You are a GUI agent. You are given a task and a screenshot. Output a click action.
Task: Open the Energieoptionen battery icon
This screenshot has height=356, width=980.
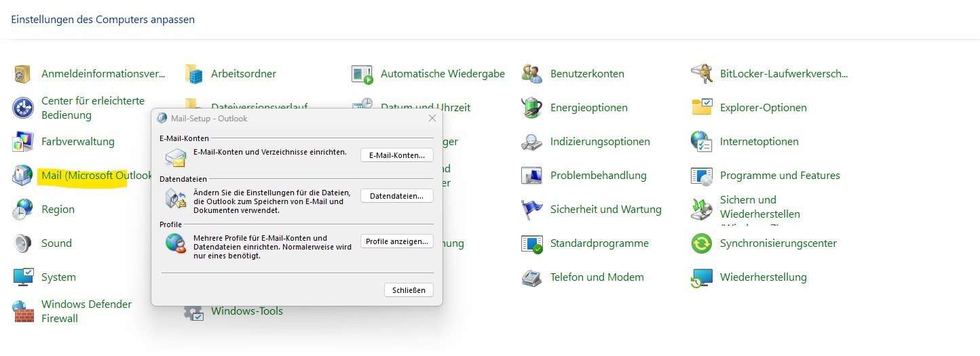coord(531,108)
